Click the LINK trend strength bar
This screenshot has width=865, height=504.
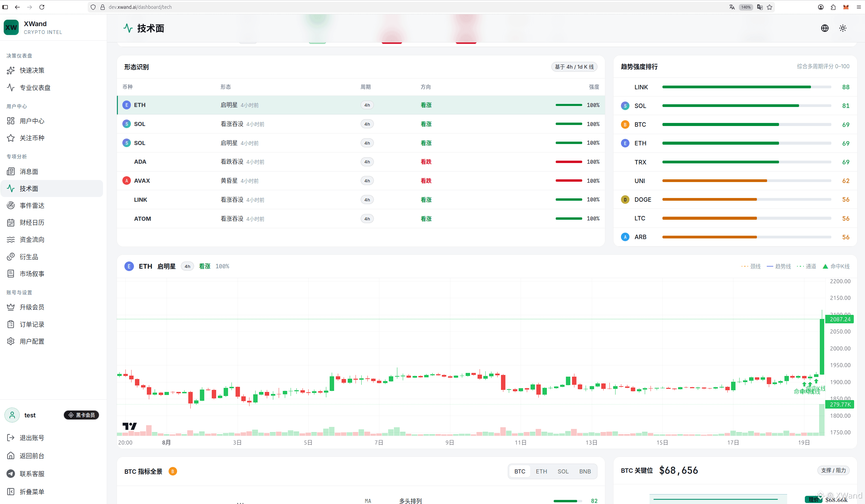point(746,87)
